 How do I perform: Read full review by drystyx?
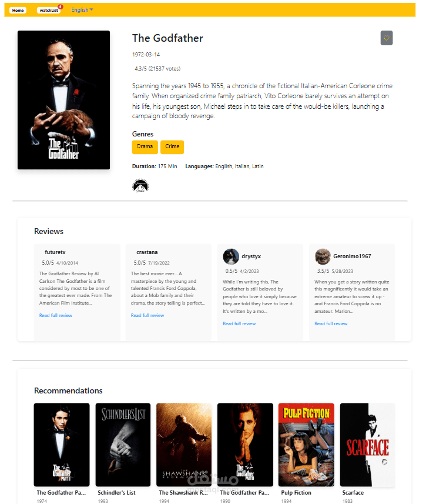[x=239, y=323]
